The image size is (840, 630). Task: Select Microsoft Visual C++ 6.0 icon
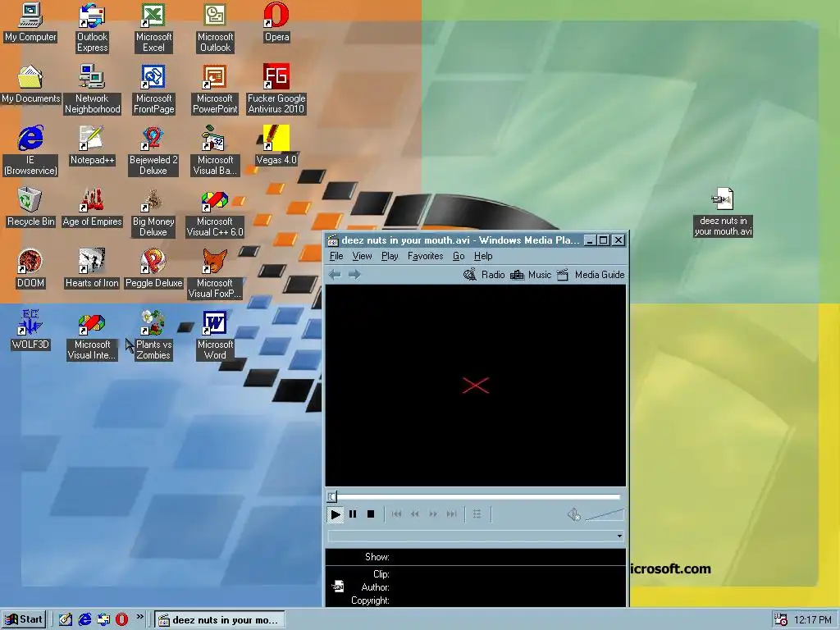point(215,212)
